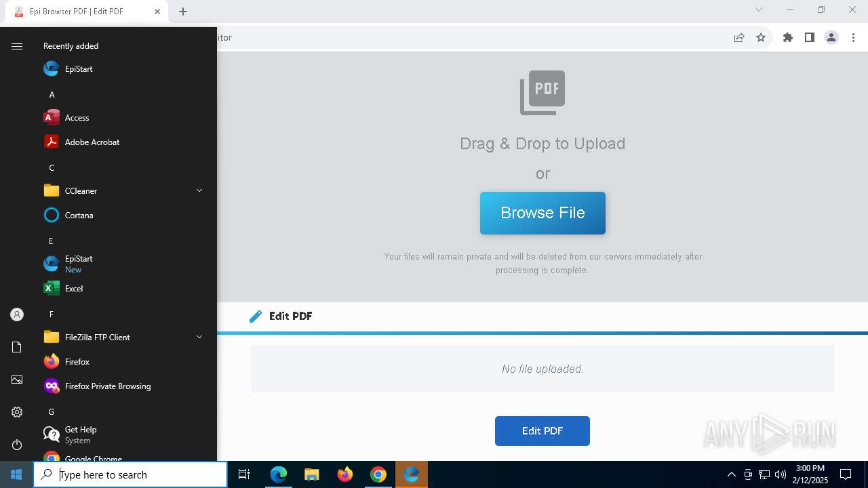Toggle the browser side panel
The image size is (868, 488).
click(809, 37)
